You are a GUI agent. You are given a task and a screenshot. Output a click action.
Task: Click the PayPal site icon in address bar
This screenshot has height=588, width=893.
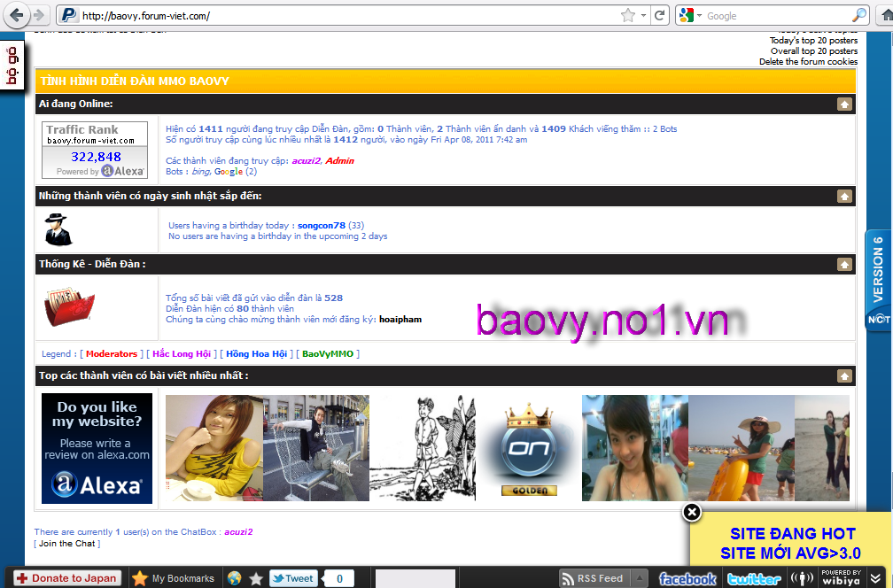[68, 15]
